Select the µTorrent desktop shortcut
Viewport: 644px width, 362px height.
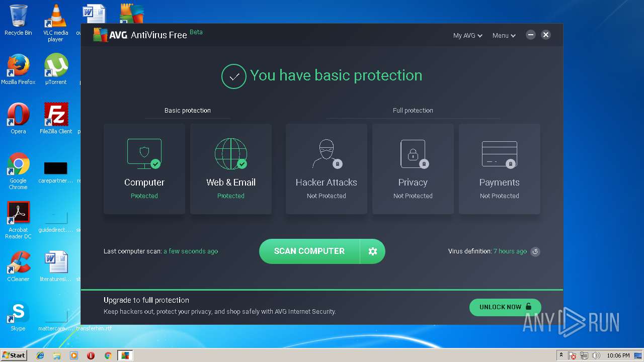55,69
